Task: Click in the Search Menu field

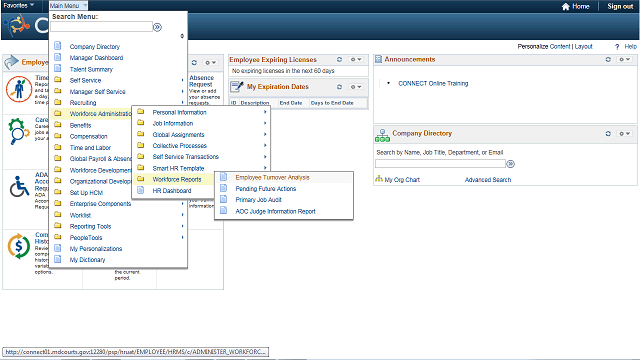Action: pos(102,27)
